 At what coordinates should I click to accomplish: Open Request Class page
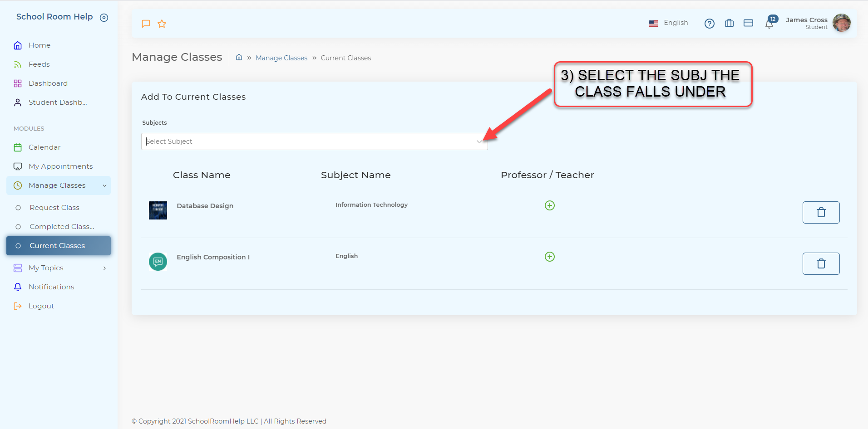(54, 208)
